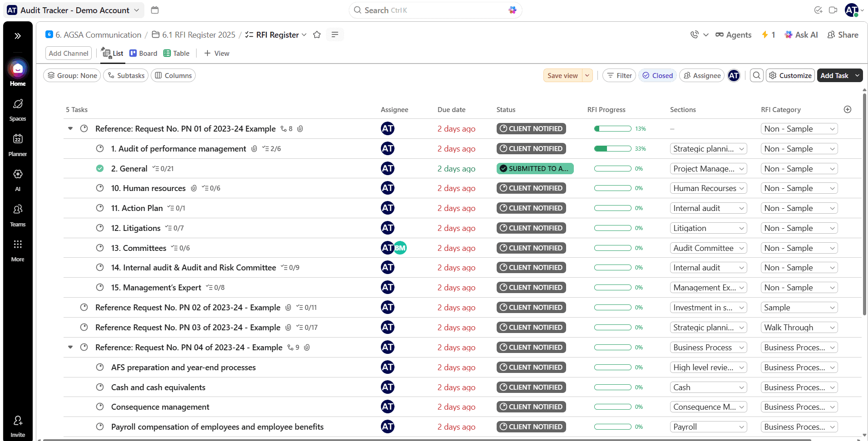868x441 pixels.
Task: Open the Customize panel
Action: point(790,76)
